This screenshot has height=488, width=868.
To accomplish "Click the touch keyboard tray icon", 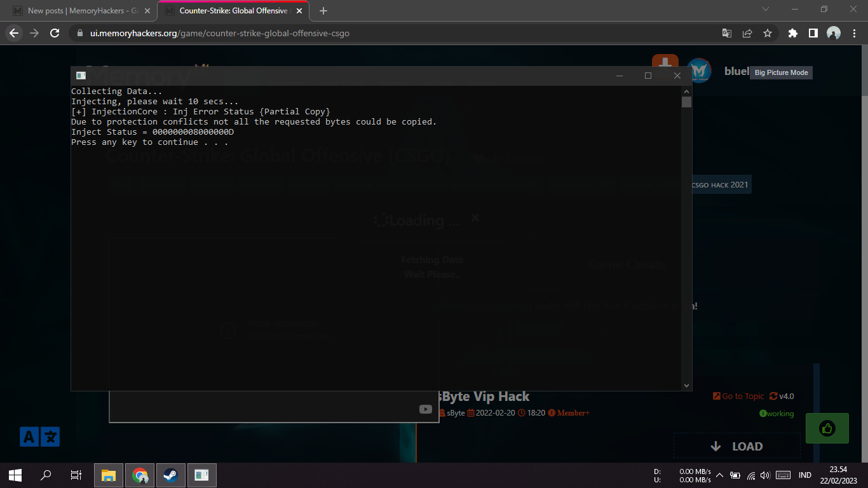I will 783,475.
